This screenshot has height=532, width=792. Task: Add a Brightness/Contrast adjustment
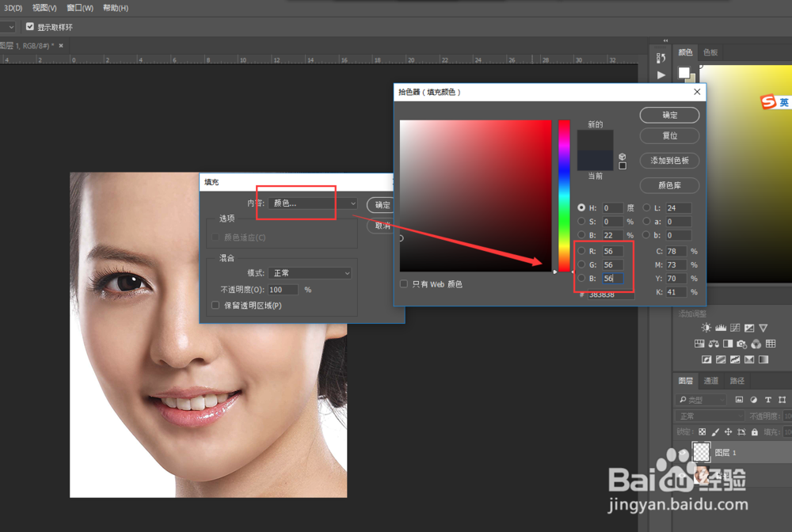706,328
